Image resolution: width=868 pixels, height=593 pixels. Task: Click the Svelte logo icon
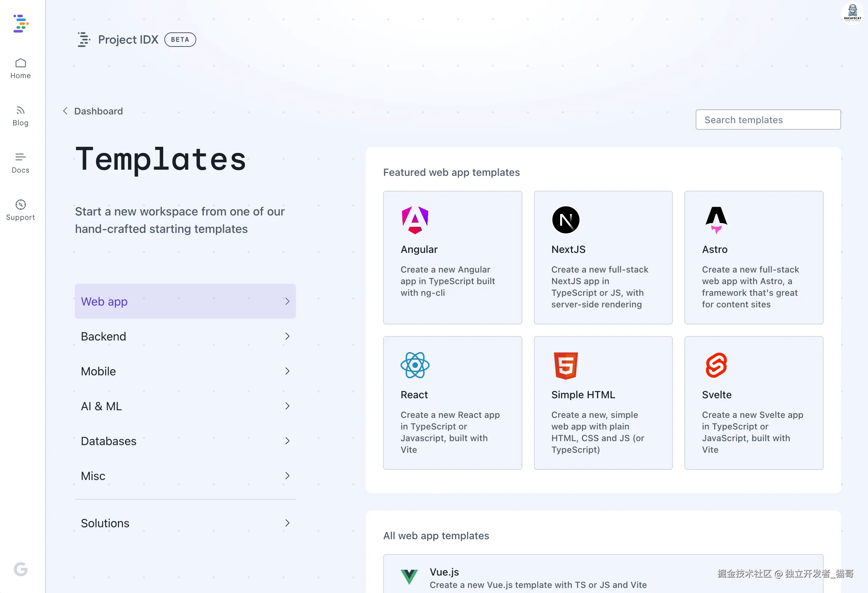pyautogui.click(x=716, y=365)
